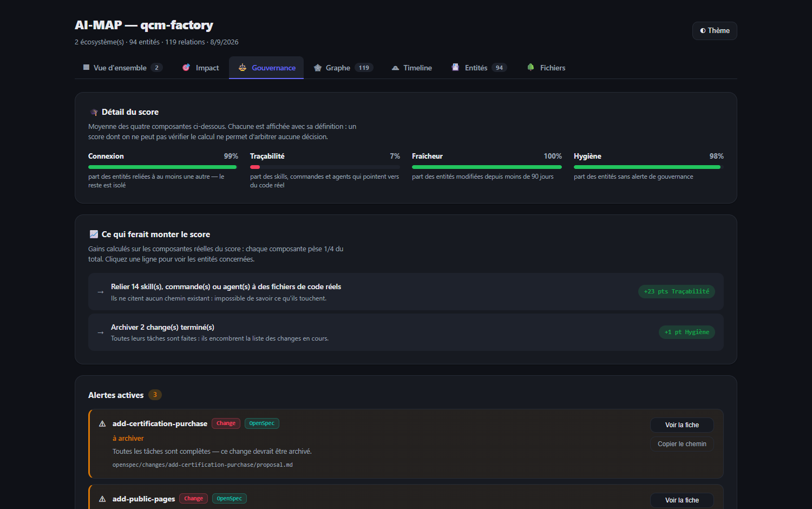Click the chart icon beside Ce qui ferait monter le score
812x509 pixels.
[x=94, y=234]
